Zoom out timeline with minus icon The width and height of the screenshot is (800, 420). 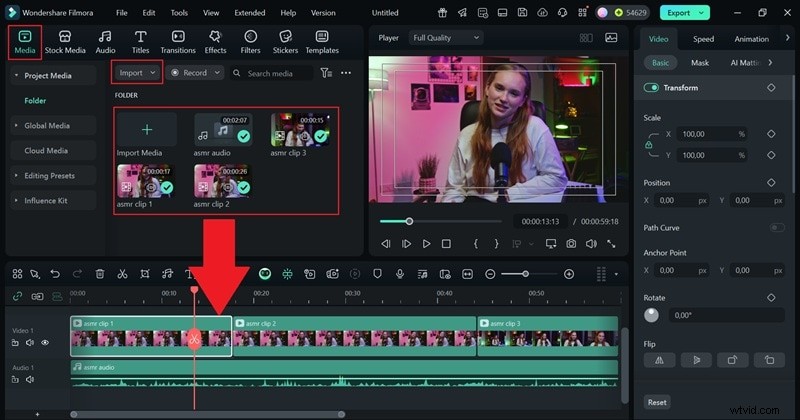tap(490, 275)
